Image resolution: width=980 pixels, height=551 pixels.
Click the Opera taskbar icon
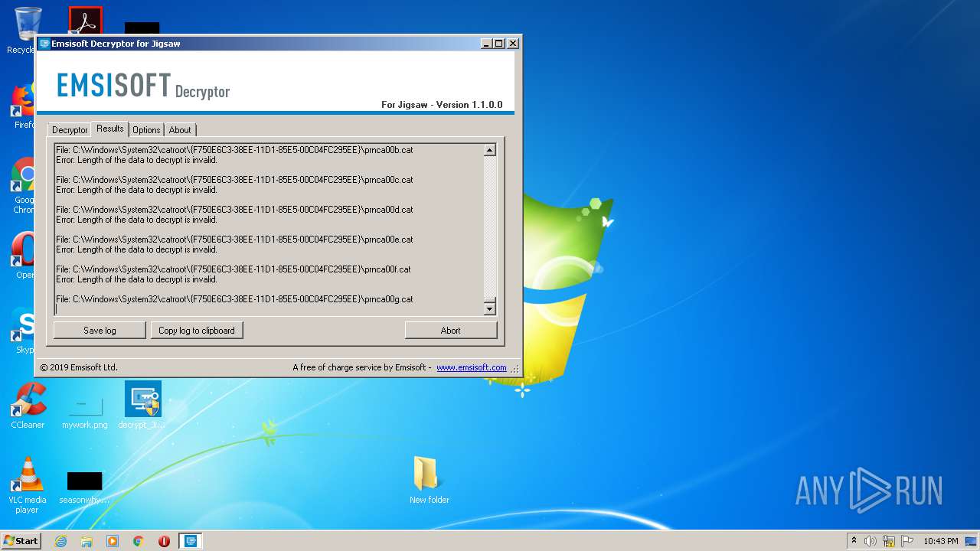[164, 541]
